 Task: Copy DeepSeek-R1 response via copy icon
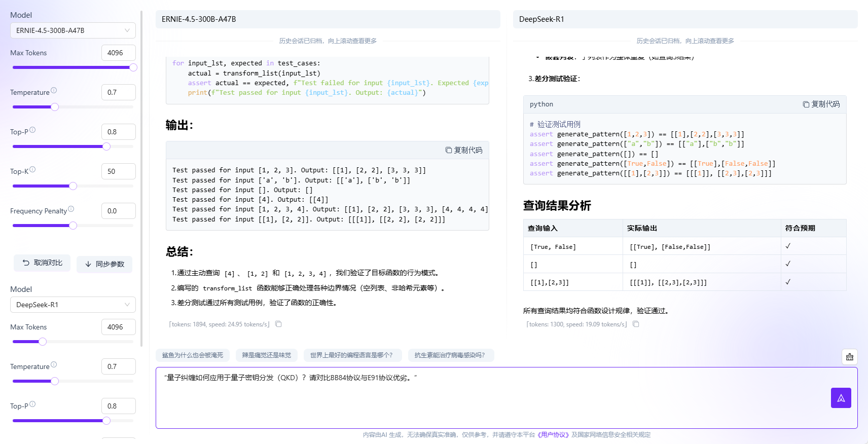click(636, 324)
